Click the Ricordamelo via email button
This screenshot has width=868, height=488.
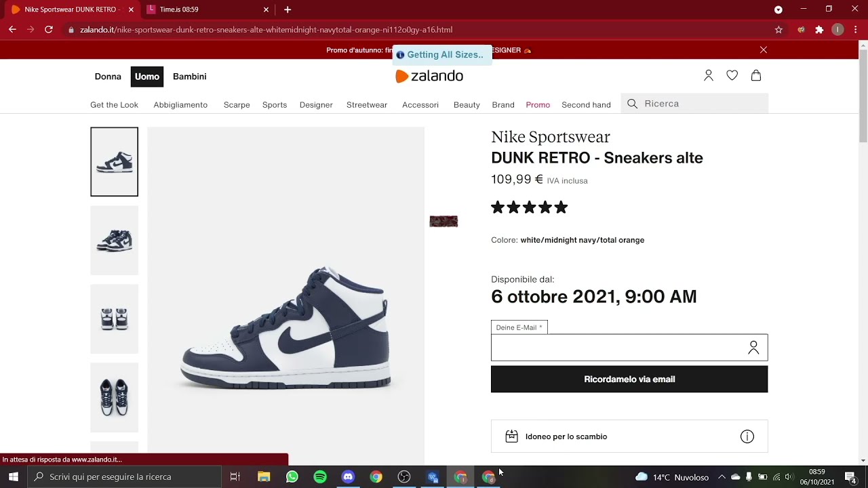pyautogui.click(x=629, y=380)
